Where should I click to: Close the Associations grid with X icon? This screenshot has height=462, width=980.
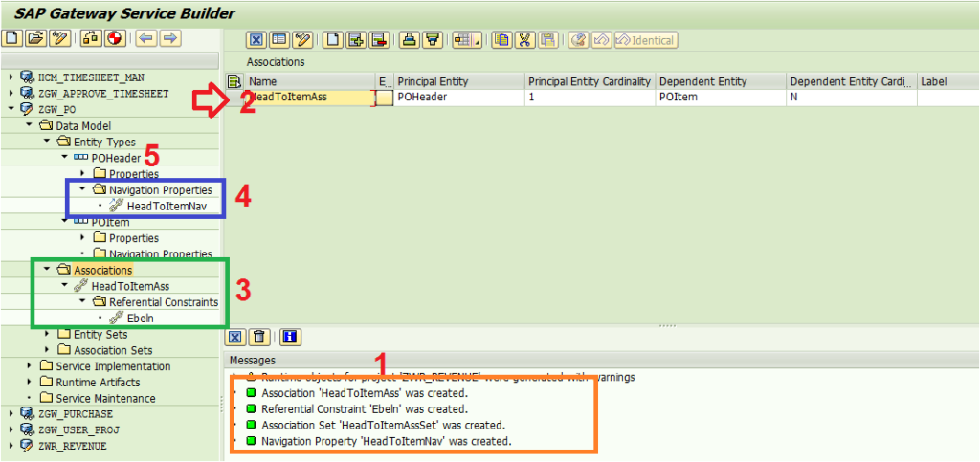[x=256, y=40]
